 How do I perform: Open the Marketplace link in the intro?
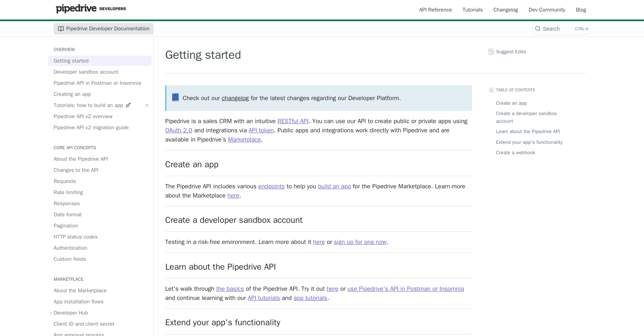coord(244,140)
